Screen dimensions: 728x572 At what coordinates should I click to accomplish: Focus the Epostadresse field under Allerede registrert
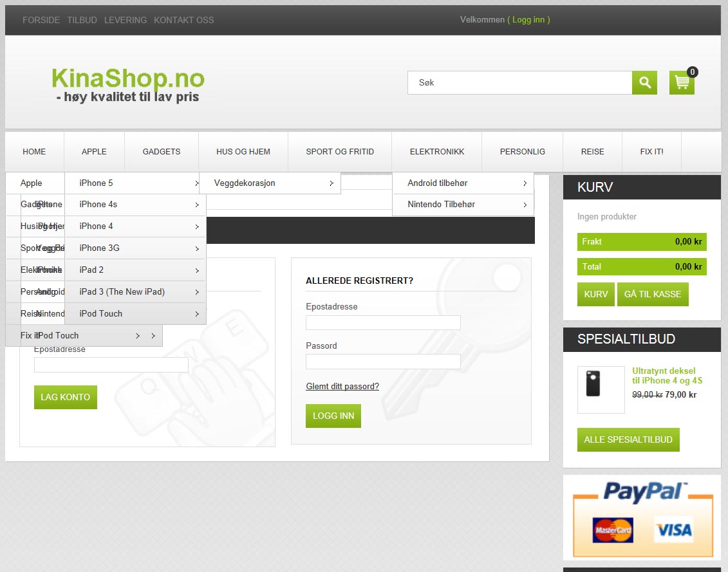[x=383, y=323]
